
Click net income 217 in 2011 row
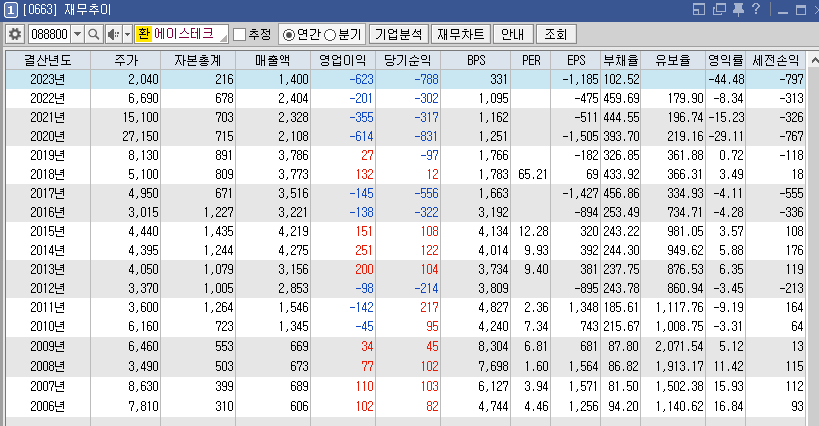point(429,307)
